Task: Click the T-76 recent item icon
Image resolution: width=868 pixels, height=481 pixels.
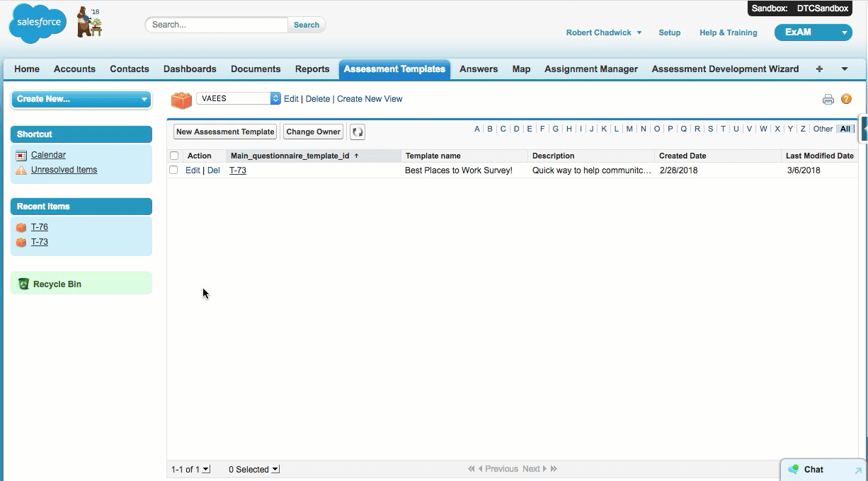Action: click(x=21, y=227)
